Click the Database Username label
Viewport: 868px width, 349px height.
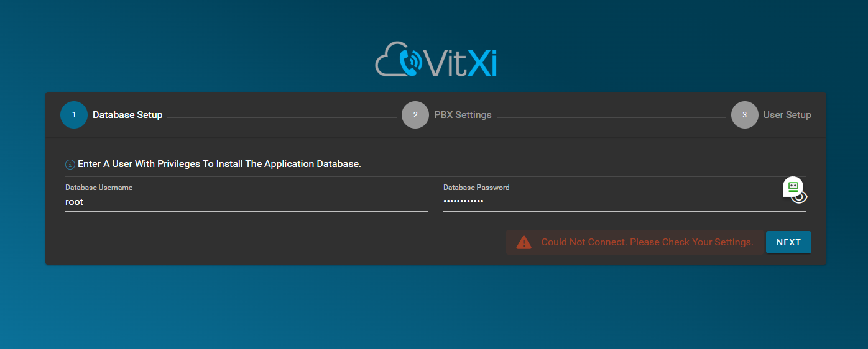point(99,188)
